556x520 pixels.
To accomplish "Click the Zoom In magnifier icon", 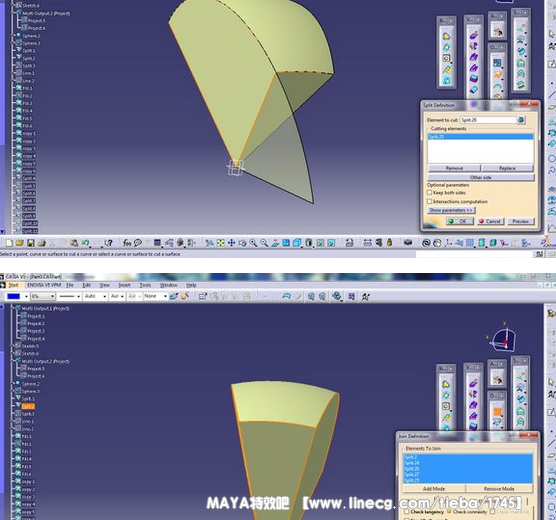I will pos(253,243).
